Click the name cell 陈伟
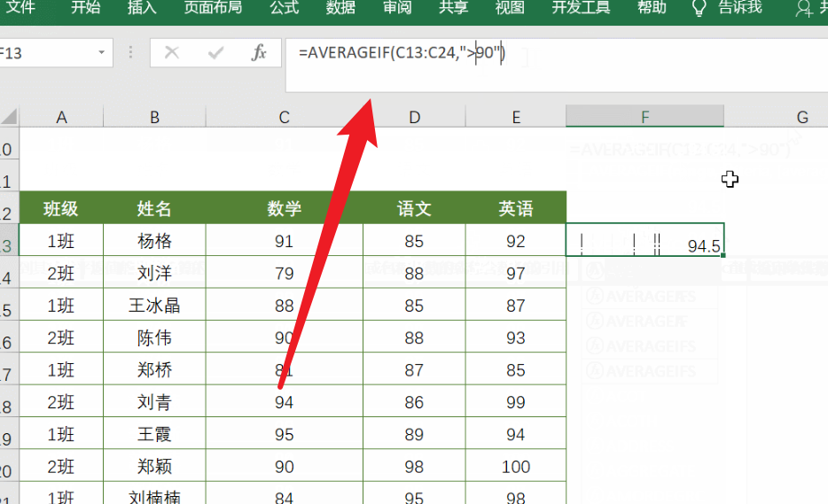Screen dimensions: 828x504 tap(154, 337)
